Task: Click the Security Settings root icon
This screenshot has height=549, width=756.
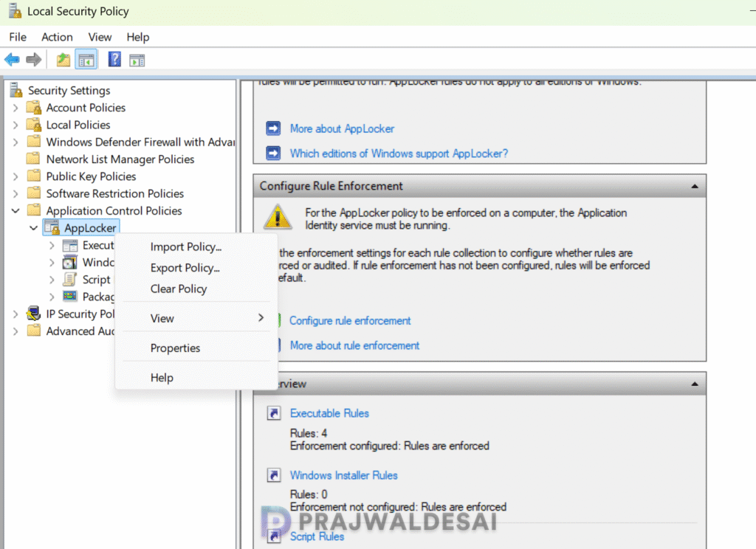Action: 16,89
